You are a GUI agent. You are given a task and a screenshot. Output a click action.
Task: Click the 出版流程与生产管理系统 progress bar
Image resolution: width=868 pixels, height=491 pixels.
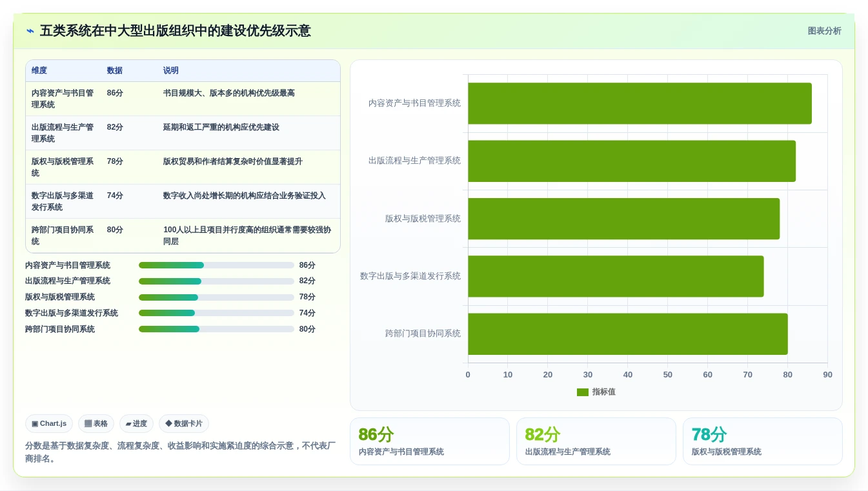point(216,281)
